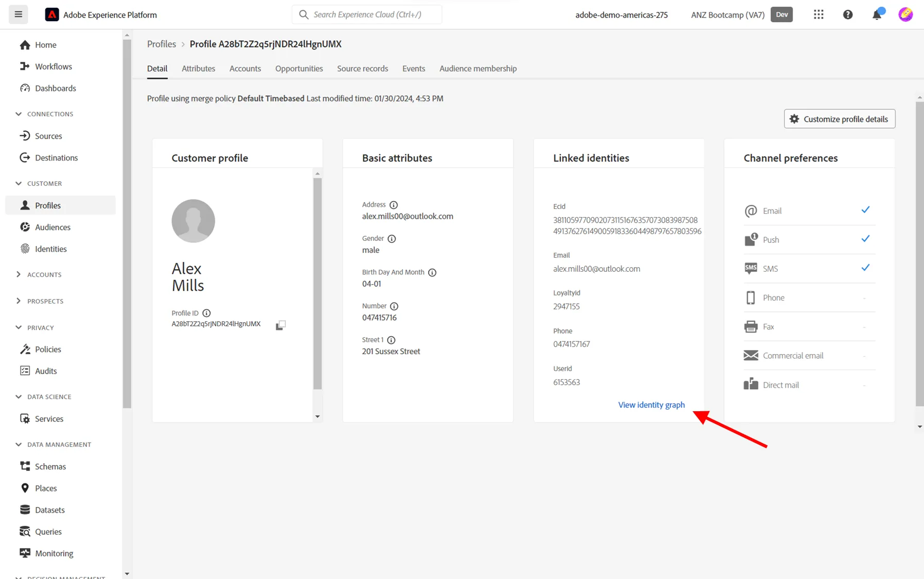Open the app switcher grid icon
924x579 pixels.
point(819,14)
